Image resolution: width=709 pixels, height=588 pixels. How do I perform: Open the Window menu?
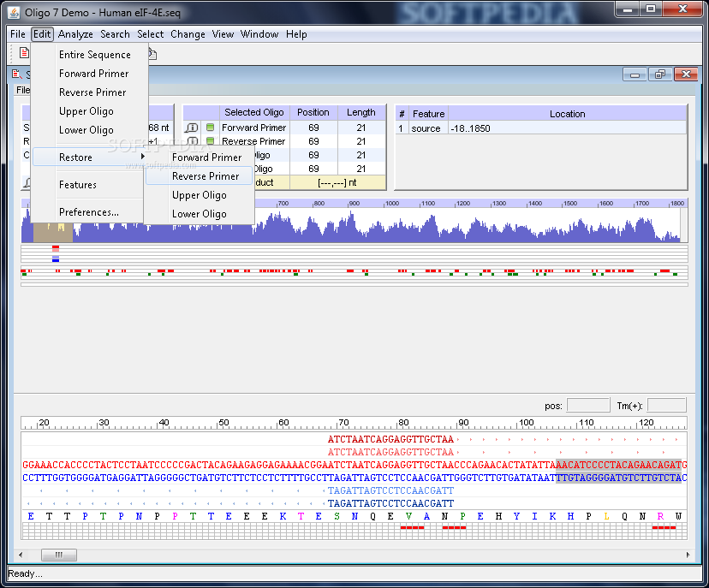259,34
